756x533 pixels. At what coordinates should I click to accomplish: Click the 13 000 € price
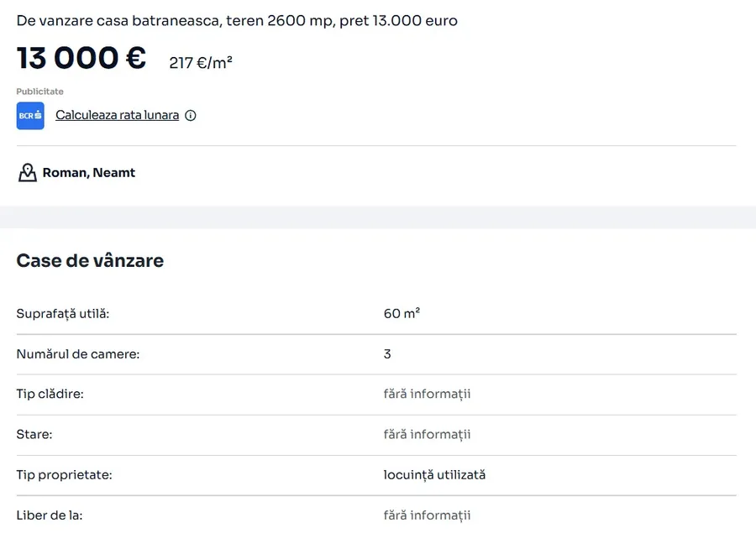tap(81, 59)
